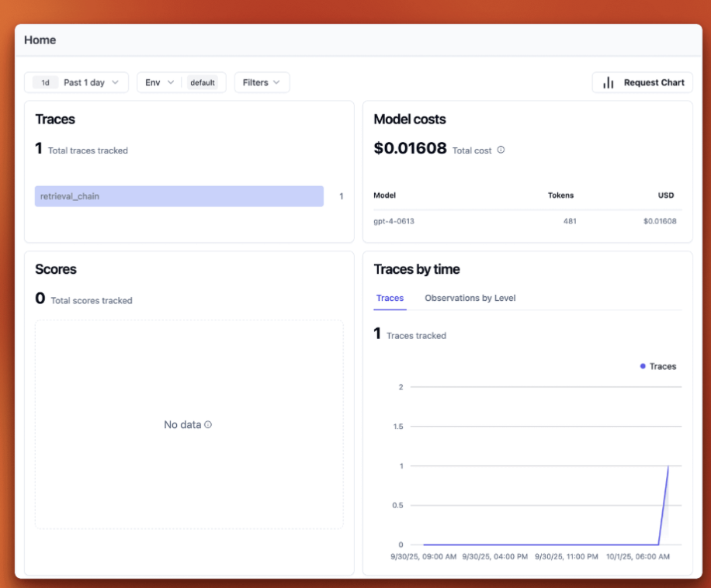The height and width of the screenshot is (588, 711).
Task: Click the 481 tokens cell
Action: (x=570, y=221)
